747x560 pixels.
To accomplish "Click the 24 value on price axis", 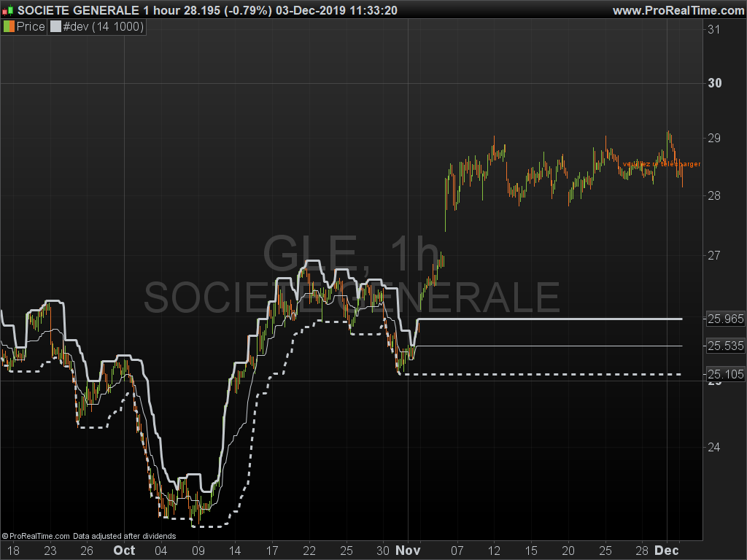I will click(713, 447).
